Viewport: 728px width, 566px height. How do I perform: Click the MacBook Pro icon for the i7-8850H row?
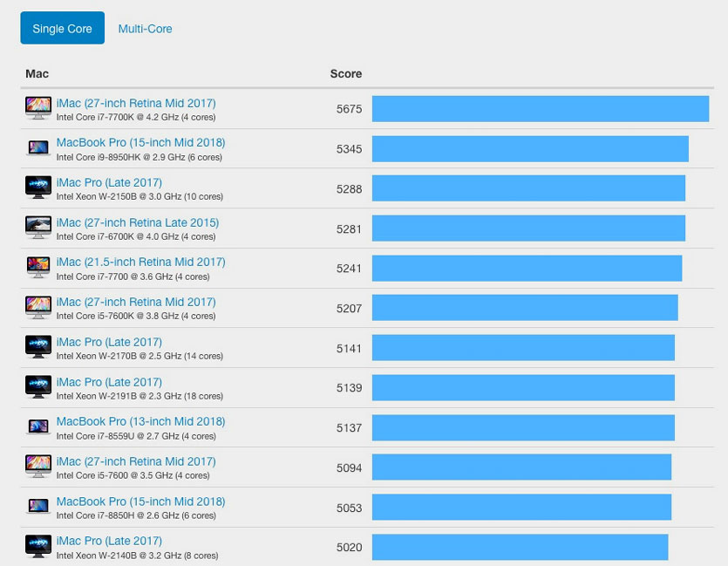pyautogui.click(x=38, y=506)
